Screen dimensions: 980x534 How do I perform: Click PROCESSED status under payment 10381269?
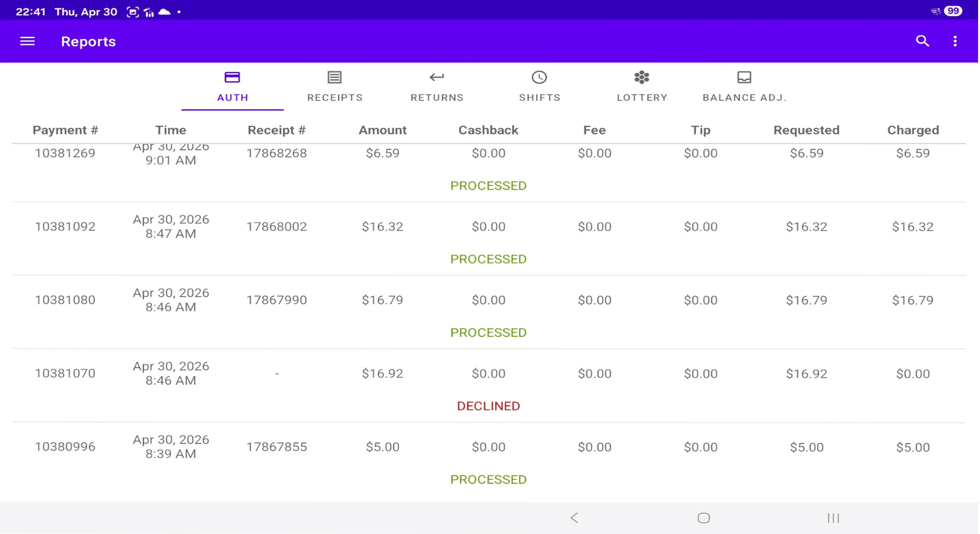point(489,186)
